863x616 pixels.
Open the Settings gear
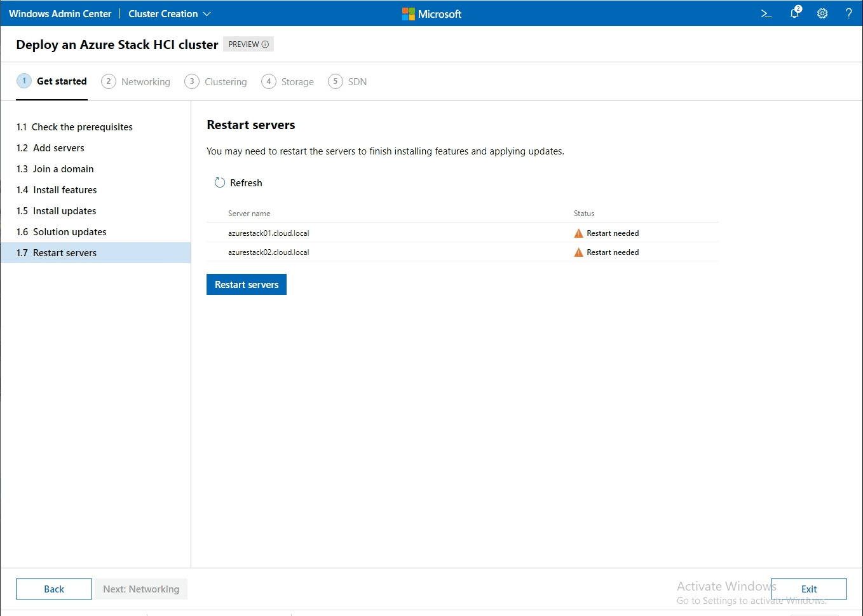[822, 13]
